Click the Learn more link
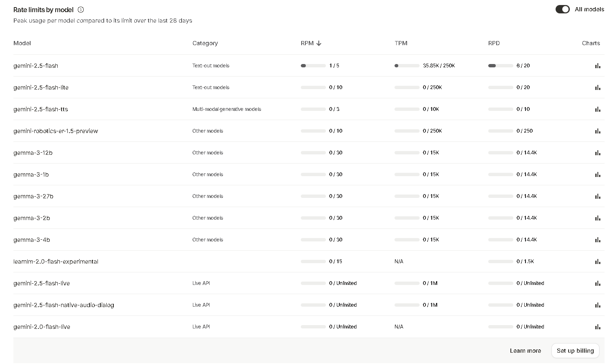Viewport: 615px width, 364px height. (x=525, y=351)
